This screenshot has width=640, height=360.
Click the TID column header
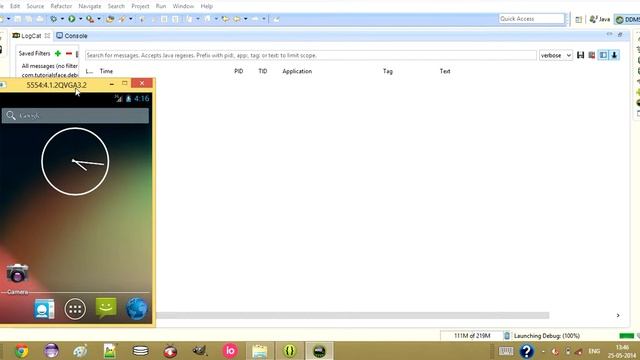click(x=263, y=71)
